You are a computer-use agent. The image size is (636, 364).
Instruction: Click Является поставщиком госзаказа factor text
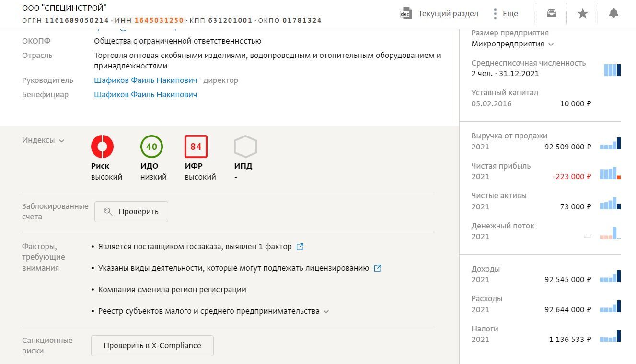(x=195, y=247)
